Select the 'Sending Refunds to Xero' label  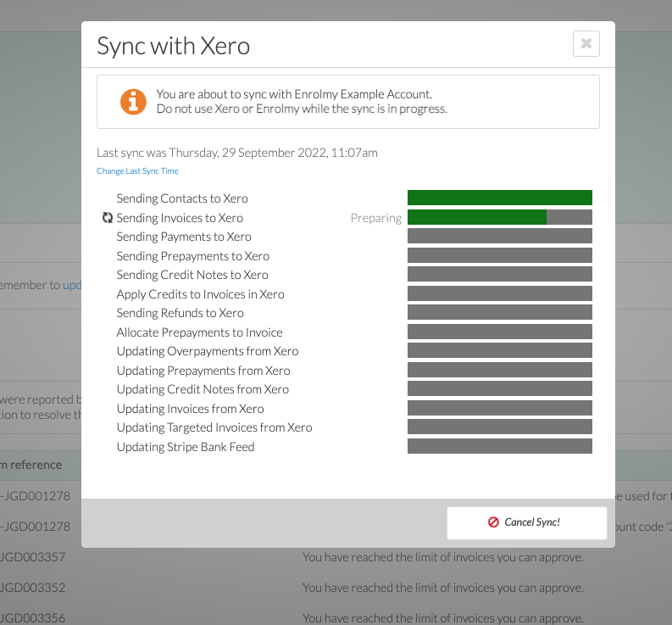coord(180,313)
